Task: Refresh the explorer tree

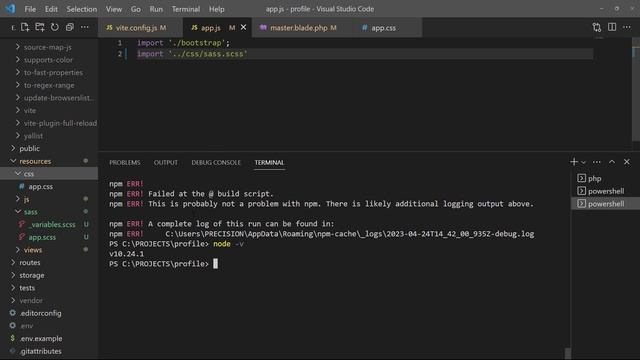Action: click(x=54, y=27)
